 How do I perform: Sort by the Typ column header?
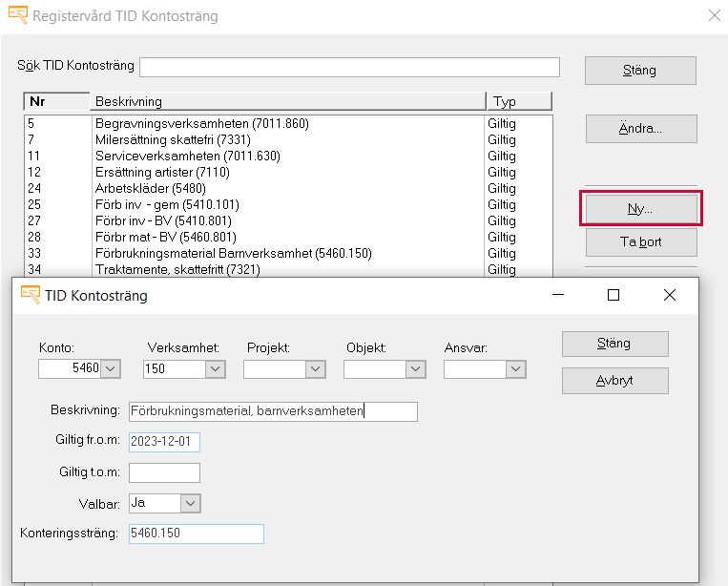pyautogui.click(x=519, y=101)
